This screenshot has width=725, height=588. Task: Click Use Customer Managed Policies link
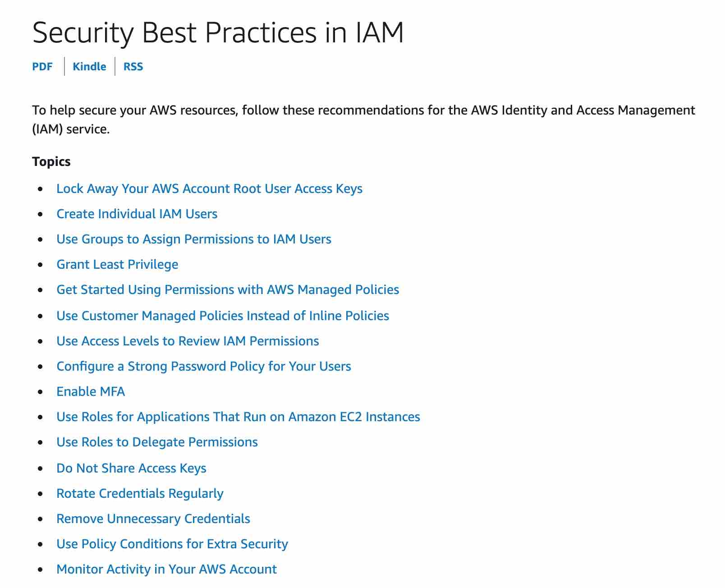click(x=223, y=316)
